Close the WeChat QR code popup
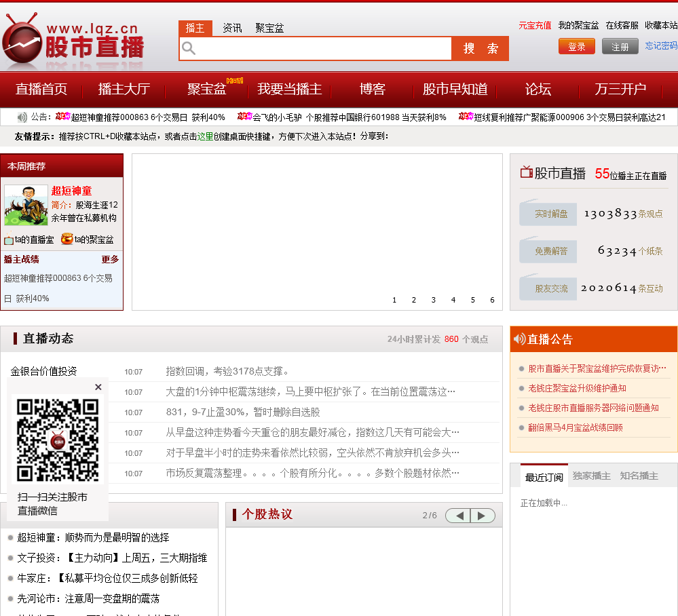 [x=98, y=387]
